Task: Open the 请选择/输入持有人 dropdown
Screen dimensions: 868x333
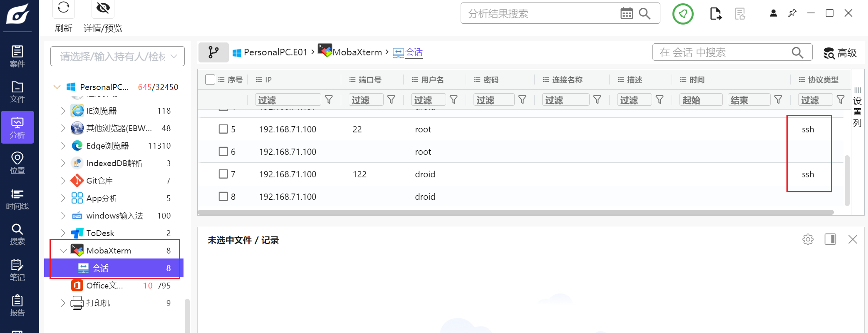Action: click(x=117, y=56)
